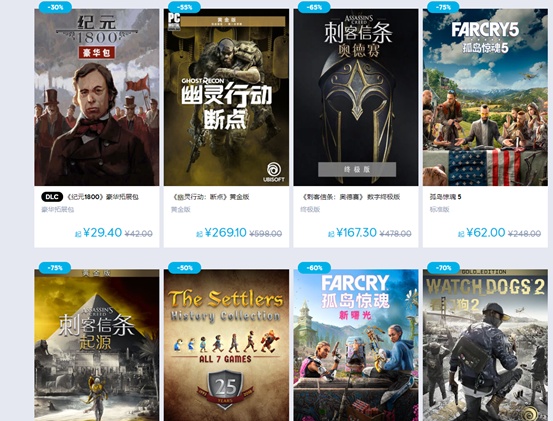Click the -30% discount badge on Anno 1800
The width and height of the screenshot is (553, 421).
click(x=55, y=7)
